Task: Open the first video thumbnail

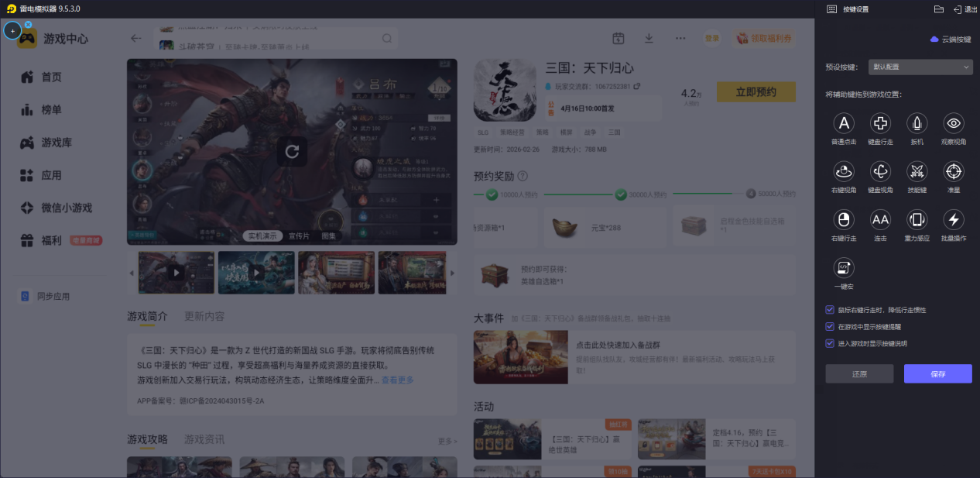Action: point(176,273)
